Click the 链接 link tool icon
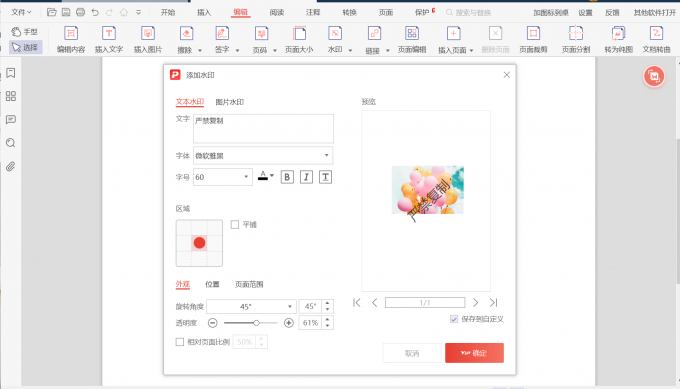Image resolution: width=680 pixels, height=389 pixels. [x=374, y=34]
